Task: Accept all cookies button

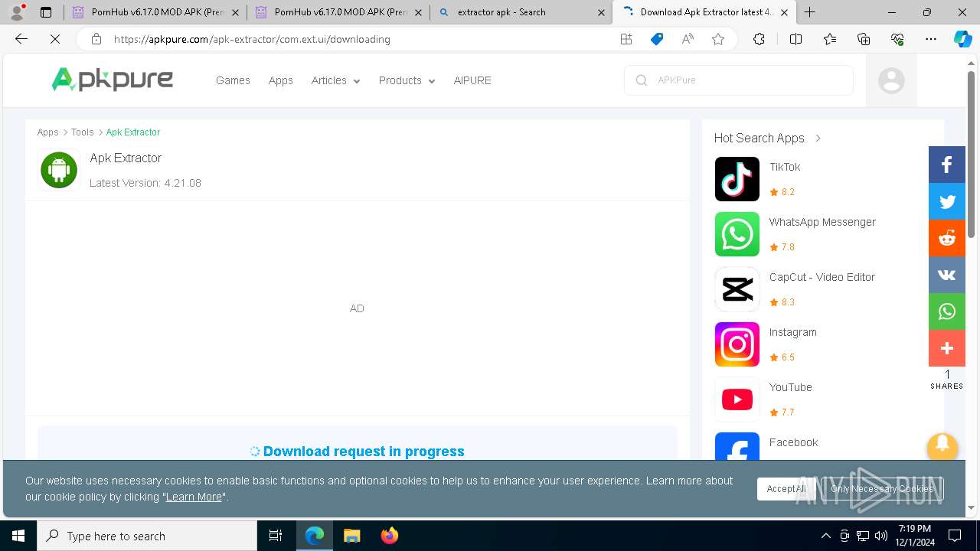Action: 786,489
